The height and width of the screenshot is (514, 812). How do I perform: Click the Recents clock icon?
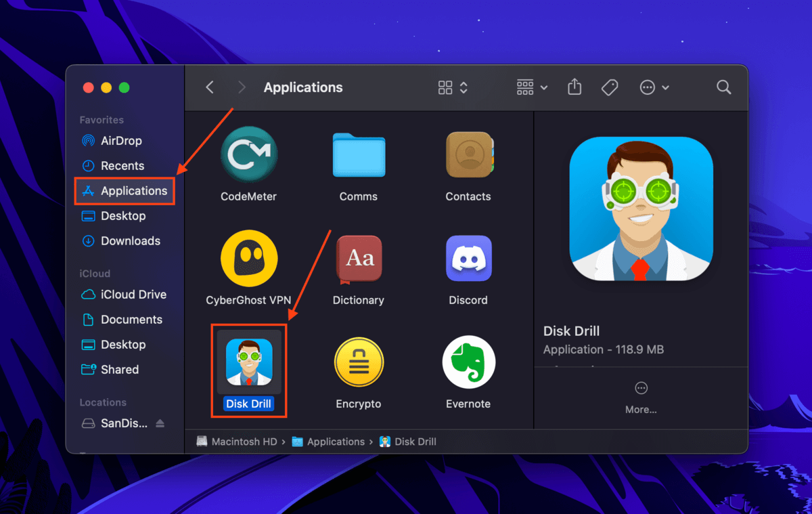click(x=88, y=166)
